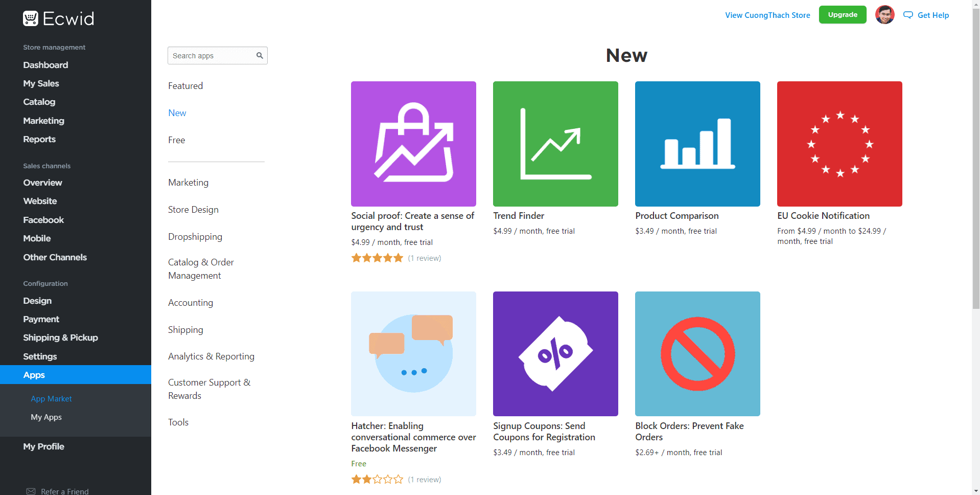Click the Get Help chat bubble icon
The image size is (980, 495).
908,15
